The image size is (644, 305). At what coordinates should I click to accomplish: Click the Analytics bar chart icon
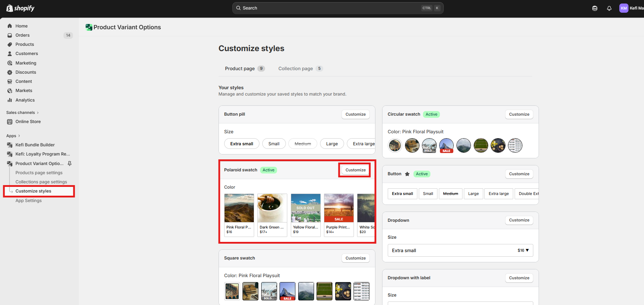pyautogui.click(x=10, y=100)
